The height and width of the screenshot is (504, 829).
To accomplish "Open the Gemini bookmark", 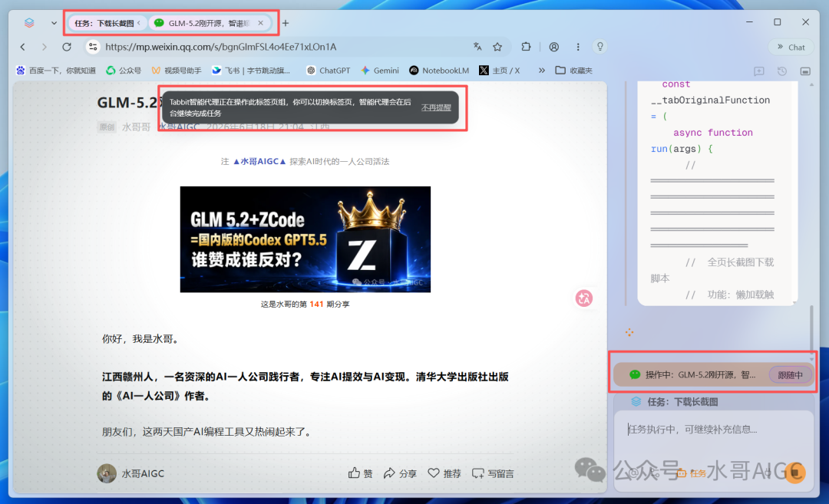I will [x=380, y=71].
